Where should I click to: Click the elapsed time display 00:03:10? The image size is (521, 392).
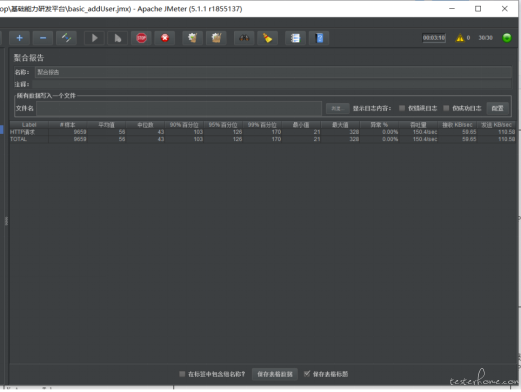[x=434, y=38]
